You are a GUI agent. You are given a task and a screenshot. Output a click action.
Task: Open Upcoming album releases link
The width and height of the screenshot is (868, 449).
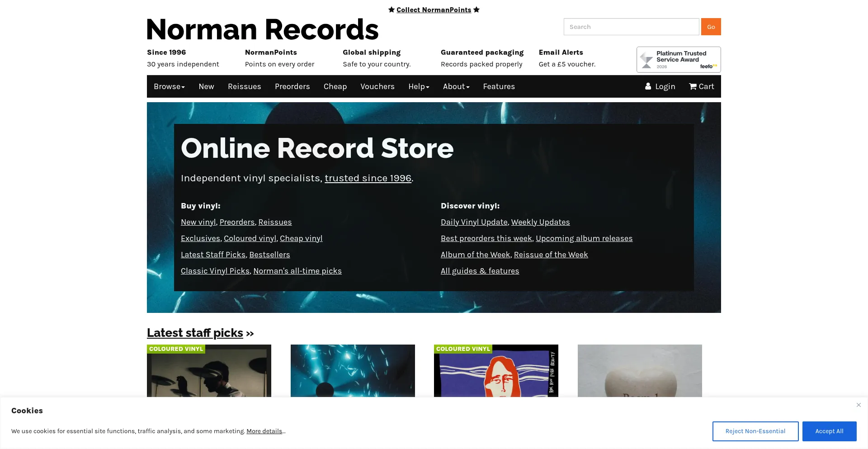[584, 238]
